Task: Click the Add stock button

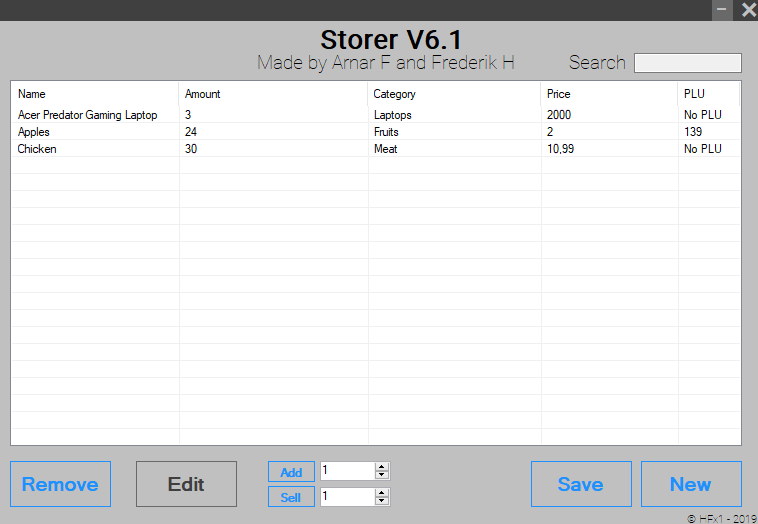Action: (291, 472)
